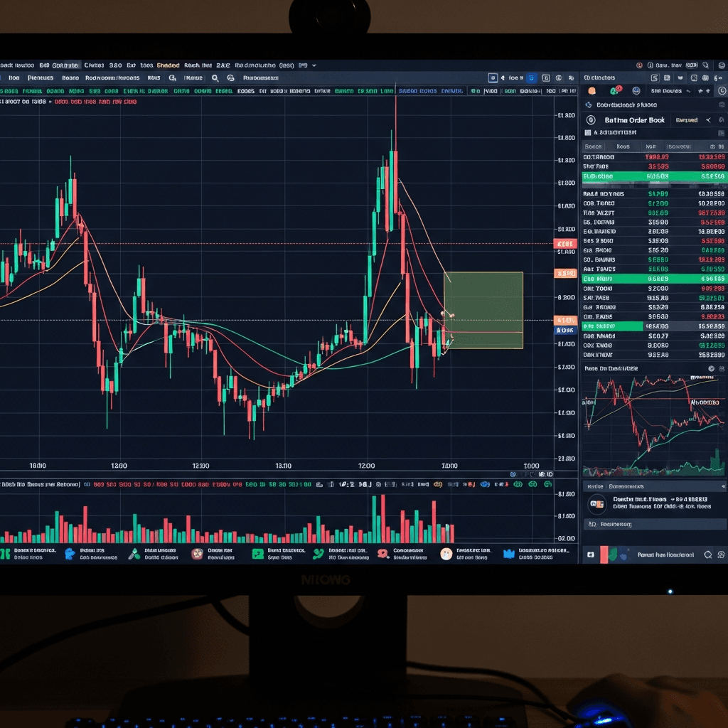Collapse the Order Book using the left chevron

709,120
